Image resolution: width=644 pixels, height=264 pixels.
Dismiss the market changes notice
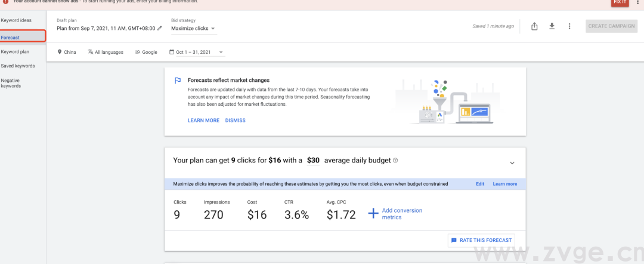click(x=235, y=120)
